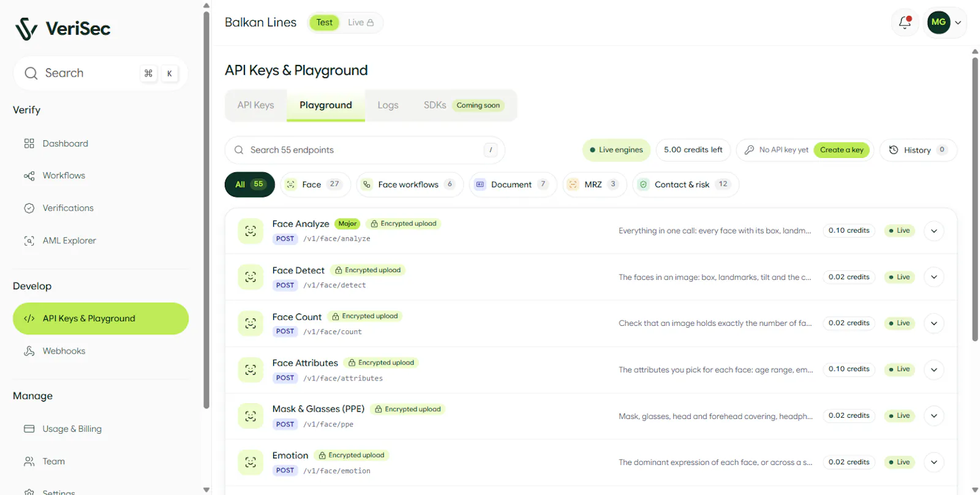Click the Create a key button

coord(842,150)
